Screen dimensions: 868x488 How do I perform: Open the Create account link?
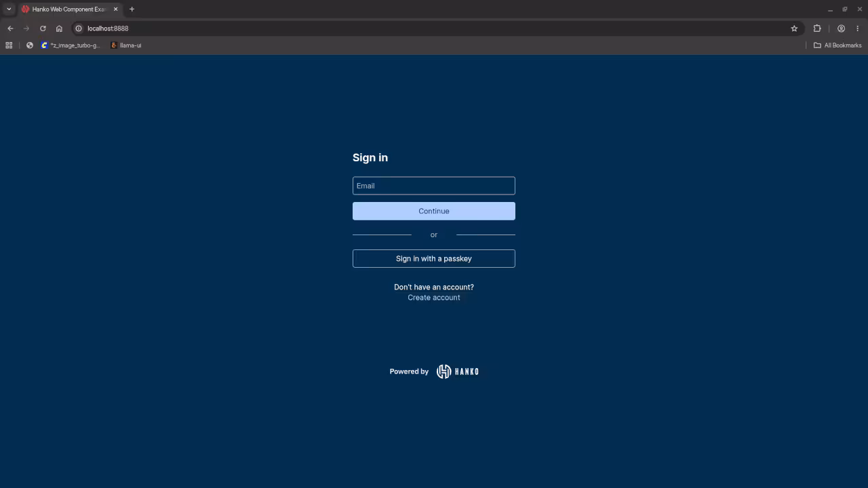point(434,298)
